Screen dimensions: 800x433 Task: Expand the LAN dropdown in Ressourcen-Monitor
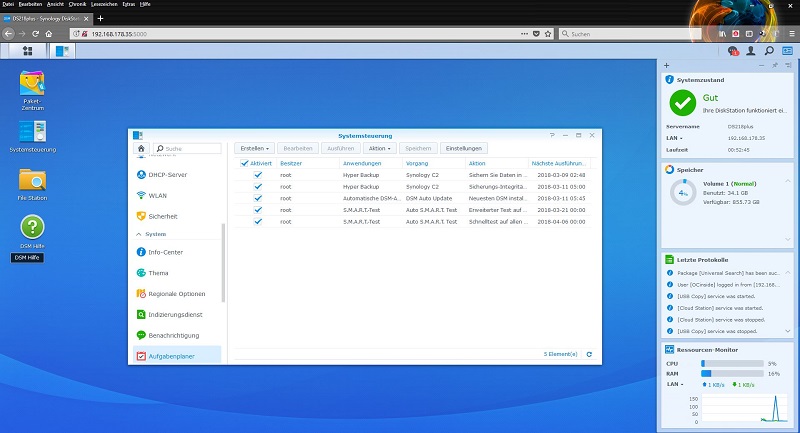pyautogui.click(x=683, y=385)
